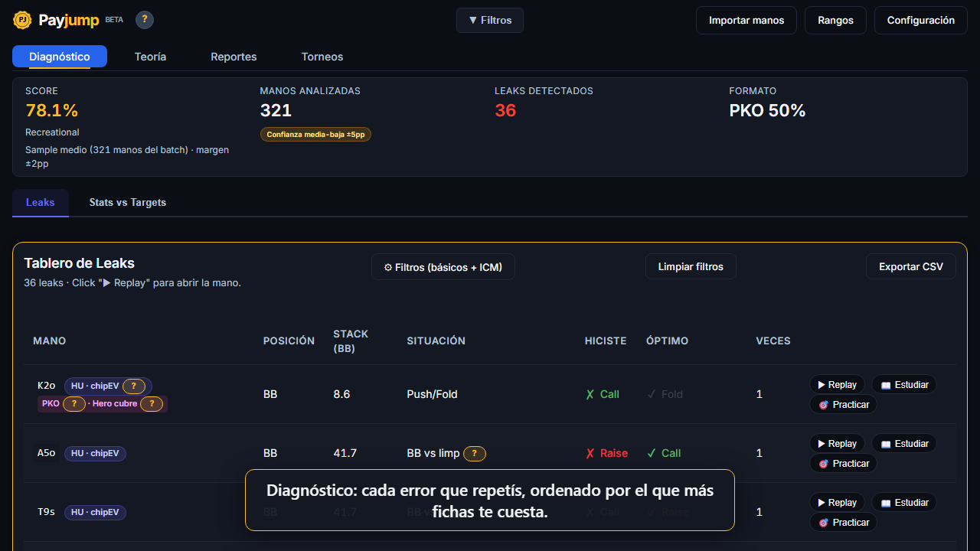
Task: Click the Payjump coin logo icon
Action: coord(22,20)
